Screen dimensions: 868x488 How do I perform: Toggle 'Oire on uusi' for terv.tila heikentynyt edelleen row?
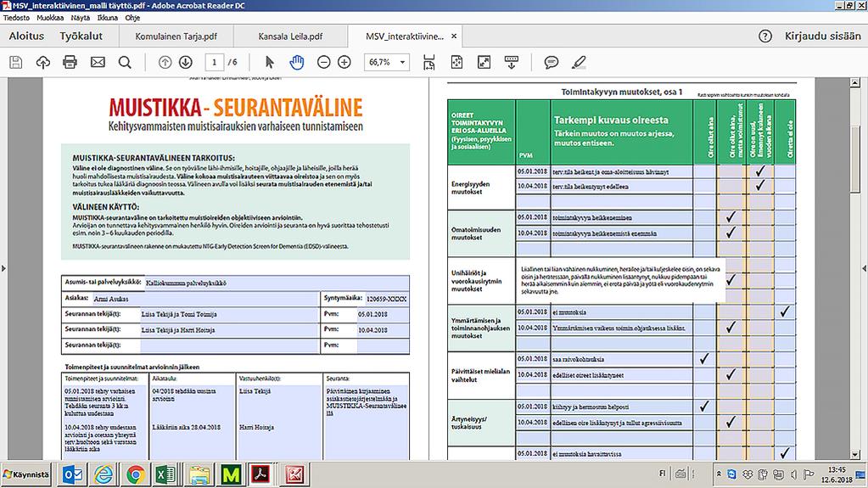[x=760, y=186]
